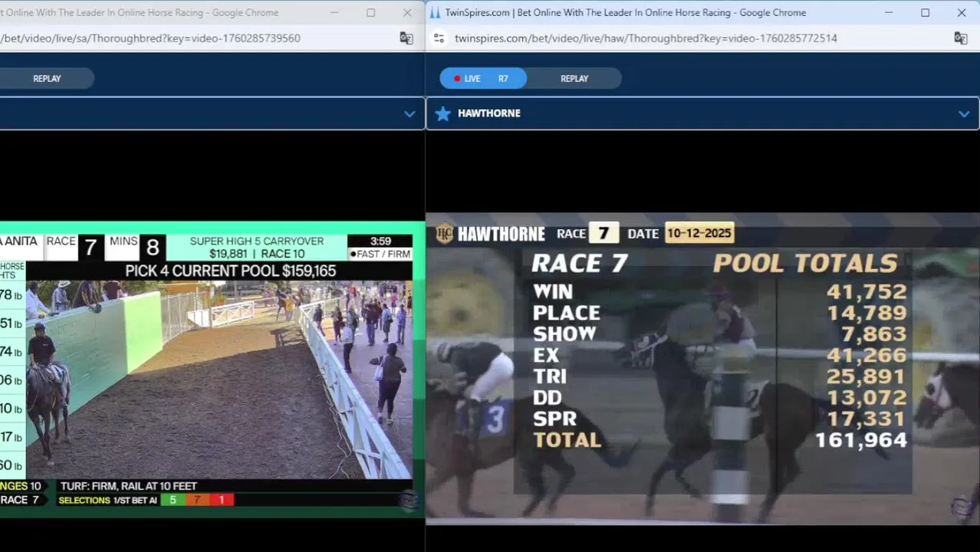980x552 pixels.
Task: Click the Santa Anita live video feed
Action: 212,370
